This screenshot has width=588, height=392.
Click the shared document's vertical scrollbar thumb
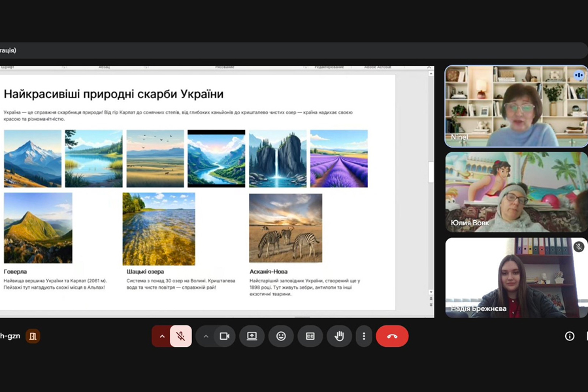click(x=431, y=172)
